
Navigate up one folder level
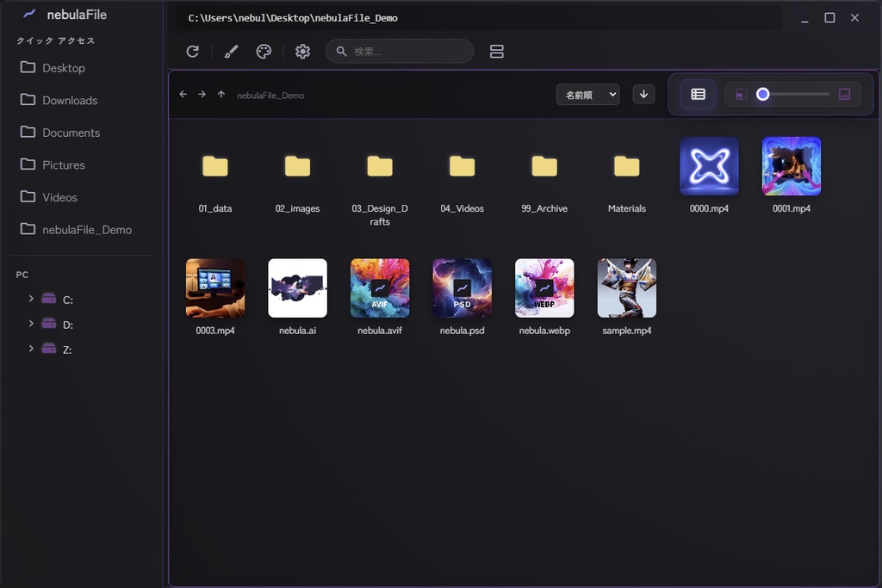[x=221, y=95]
